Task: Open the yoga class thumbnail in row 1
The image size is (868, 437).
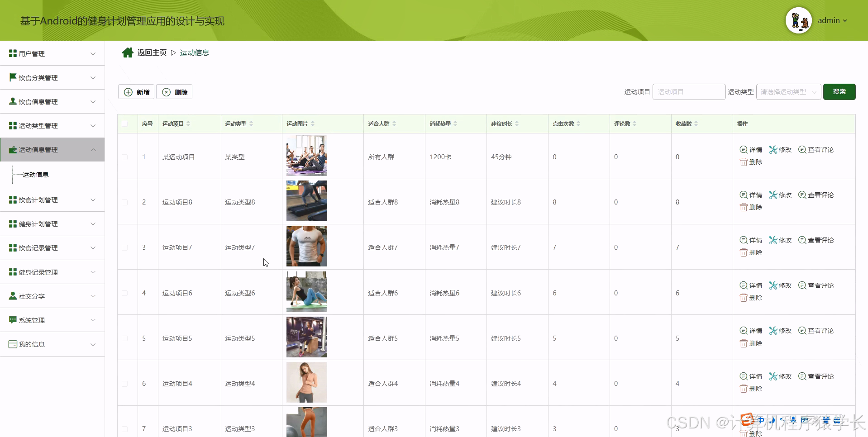Action: 306,156
